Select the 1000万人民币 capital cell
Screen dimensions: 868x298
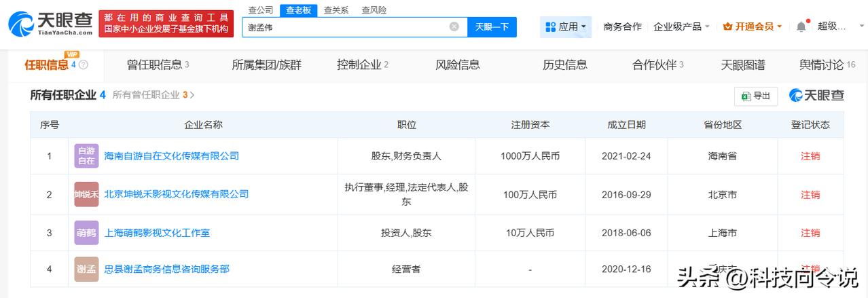pyautogui.click(x=530, y=156)
